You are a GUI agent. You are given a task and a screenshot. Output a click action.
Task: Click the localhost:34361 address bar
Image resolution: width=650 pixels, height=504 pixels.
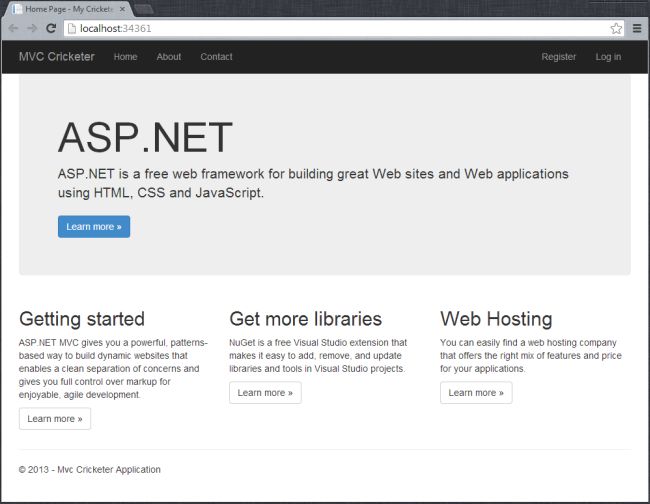pyautogui.click(x=344, y=28)
